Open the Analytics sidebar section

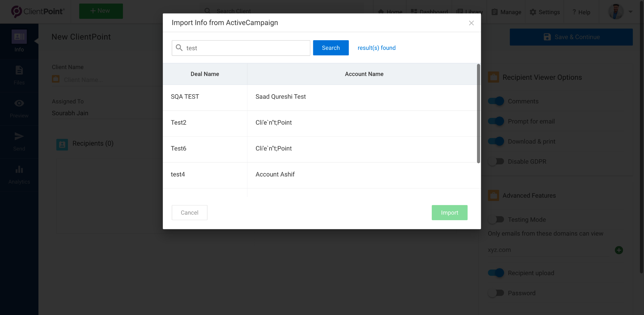click(x=19, y=175)
